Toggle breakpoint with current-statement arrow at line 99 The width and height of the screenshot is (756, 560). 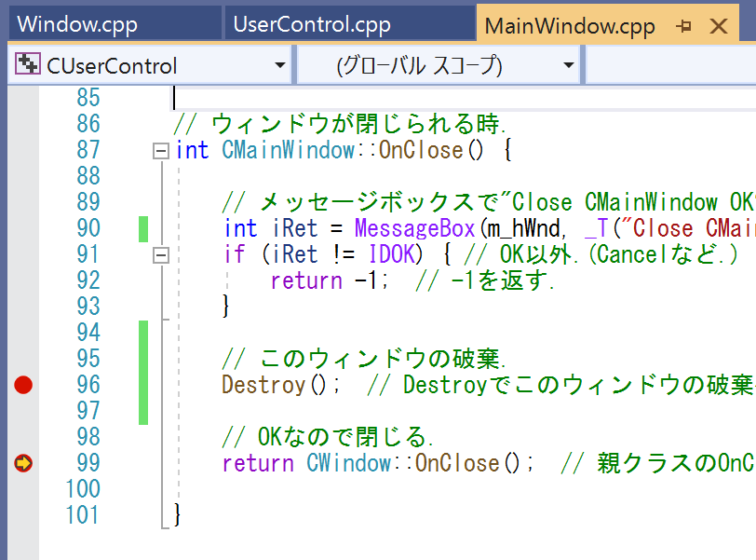(23, 463)
